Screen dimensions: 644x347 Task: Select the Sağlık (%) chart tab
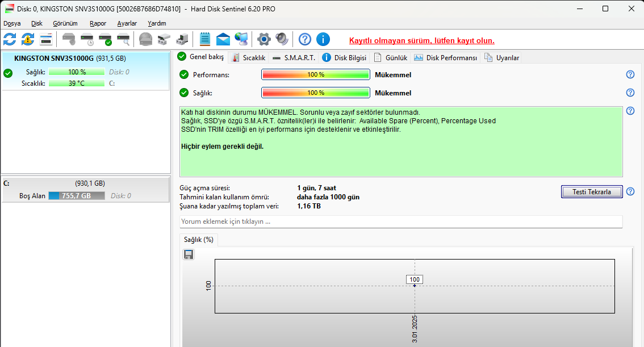[x=199, y=240]
